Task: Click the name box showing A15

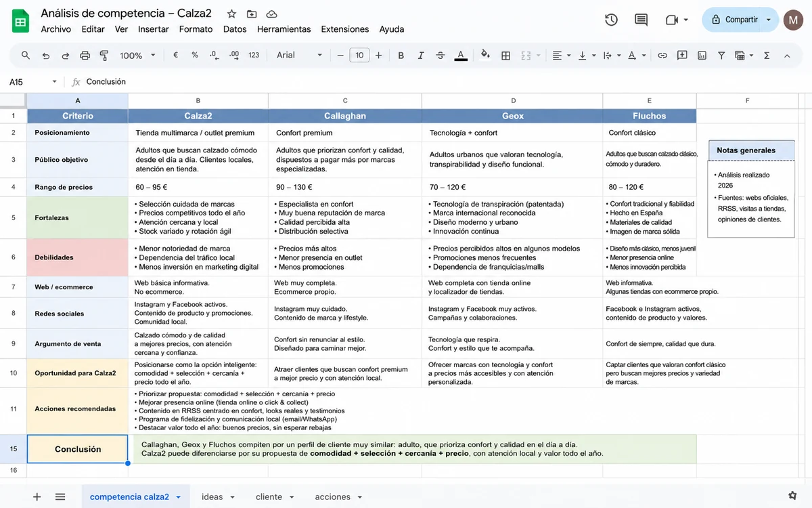Action: (x=16, y=82)
